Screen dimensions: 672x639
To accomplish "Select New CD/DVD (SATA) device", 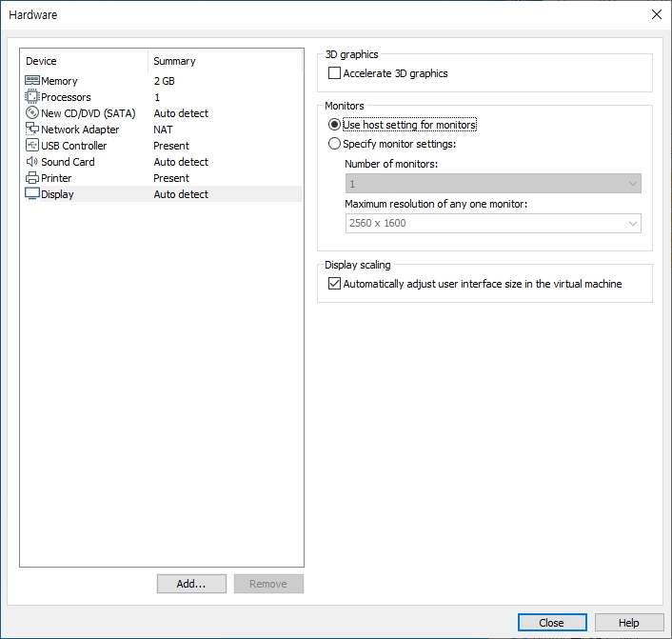I will click(89, 113).
